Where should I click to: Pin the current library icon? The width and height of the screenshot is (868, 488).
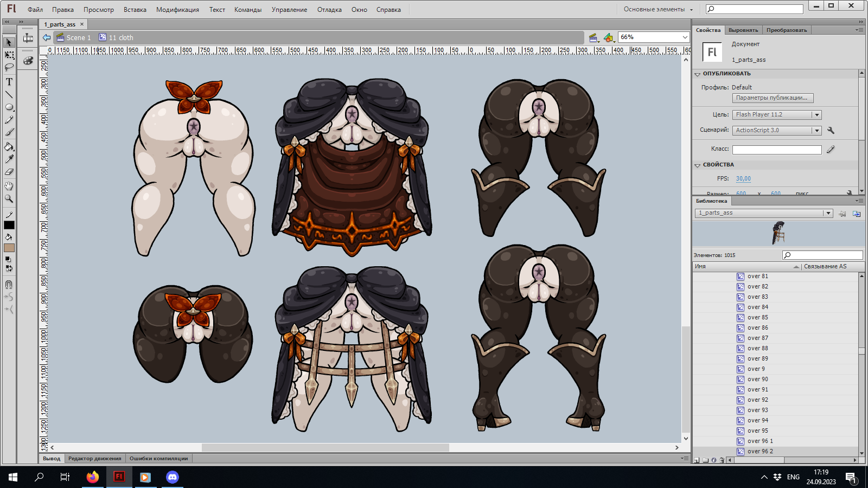[842, 214]
